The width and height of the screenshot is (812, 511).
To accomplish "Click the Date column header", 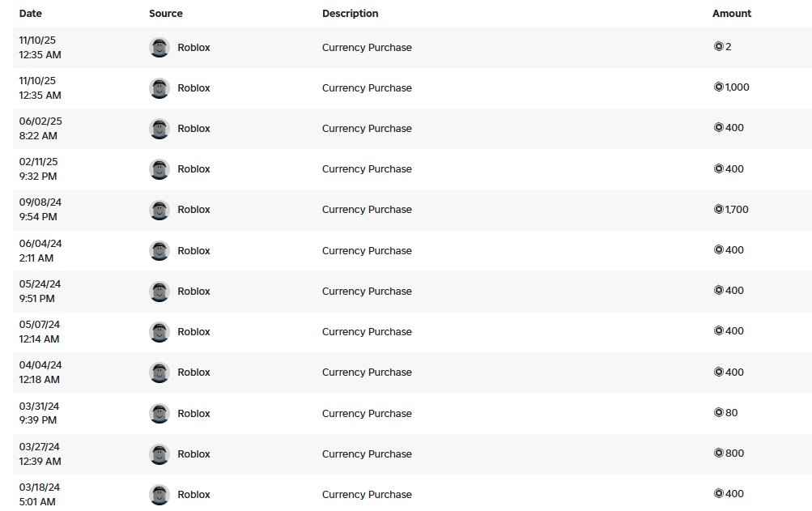I will click(x=31, y=14).
